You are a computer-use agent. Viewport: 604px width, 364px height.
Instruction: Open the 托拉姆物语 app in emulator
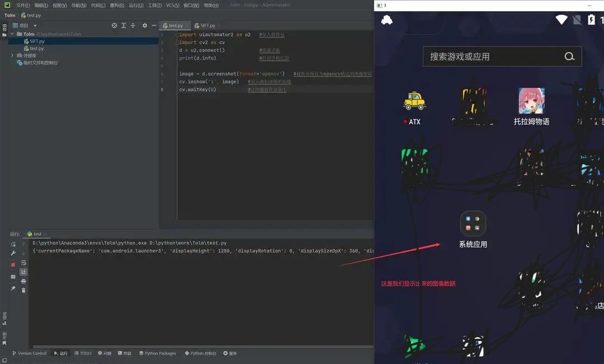point(531,107)
